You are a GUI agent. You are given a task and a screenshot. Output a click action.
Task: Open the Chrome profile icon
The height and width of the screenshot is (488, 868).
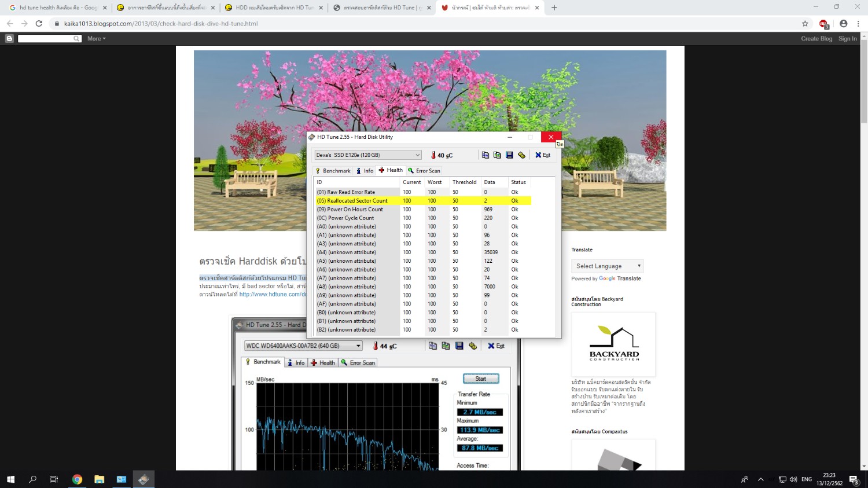point(843,24)
